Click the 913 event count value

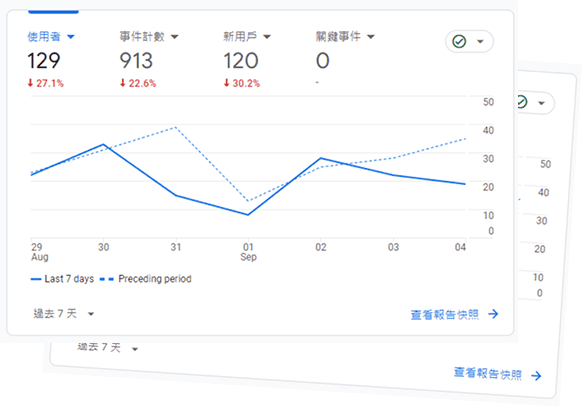(x=136, y=61)
